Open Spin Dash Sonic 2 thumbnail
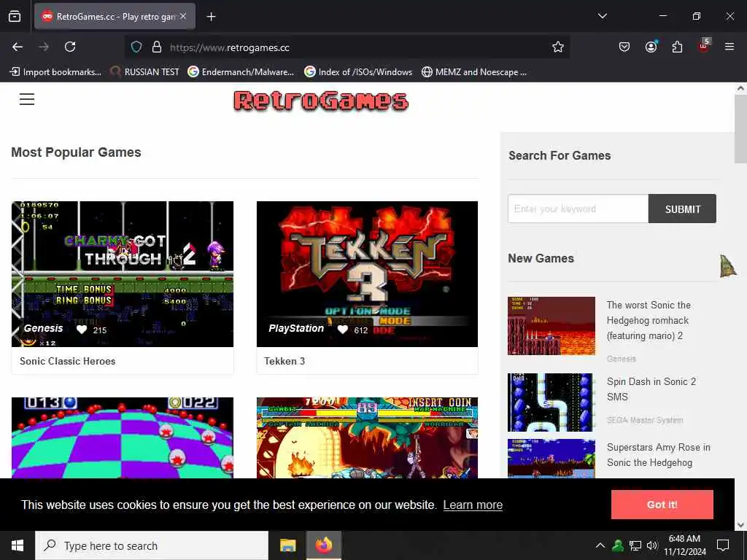 (550, 402)
